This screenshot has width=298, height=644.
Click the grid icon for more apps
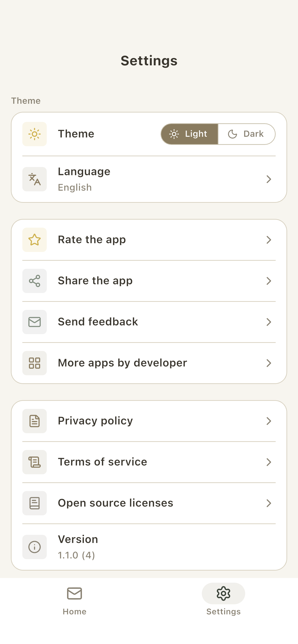[35, 363]
